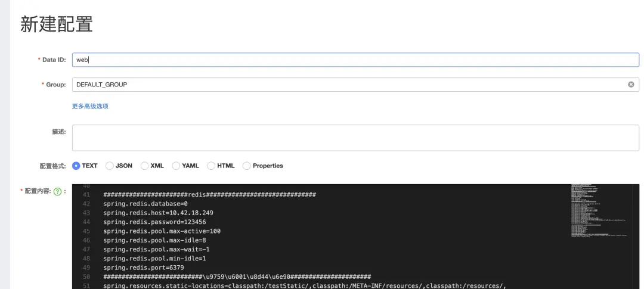Select the YAML format radio button
This screenshot has width=644, height=289.
coord(176,166)
